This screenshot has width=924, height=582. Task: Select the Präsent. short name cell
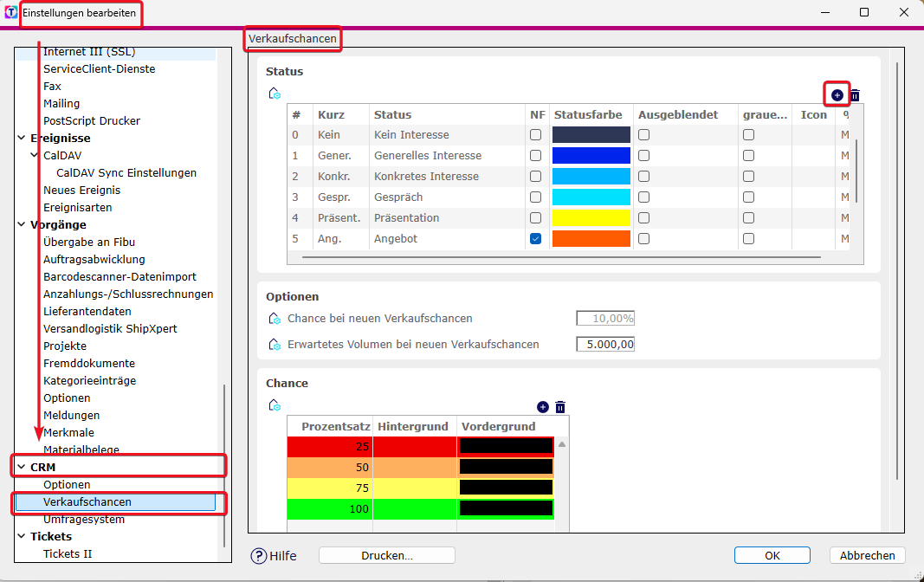point(339,218)
